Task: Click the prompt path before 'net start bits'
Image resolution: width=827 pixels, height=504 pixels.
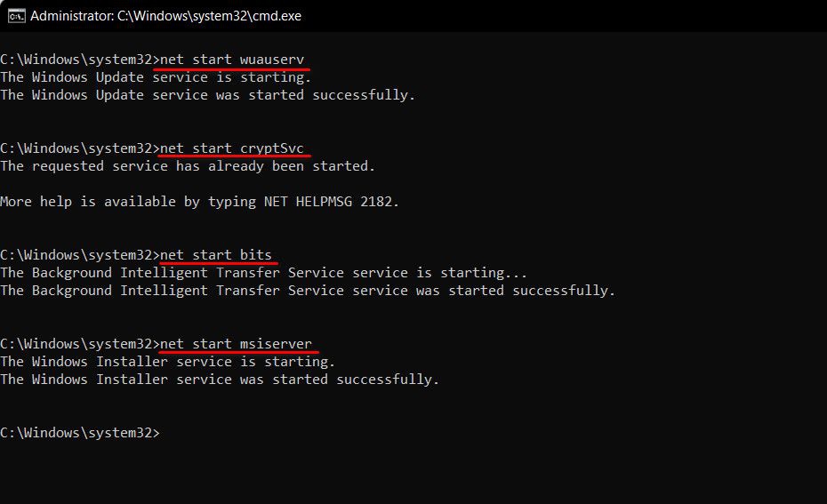Action: click(x=77, y=255)
